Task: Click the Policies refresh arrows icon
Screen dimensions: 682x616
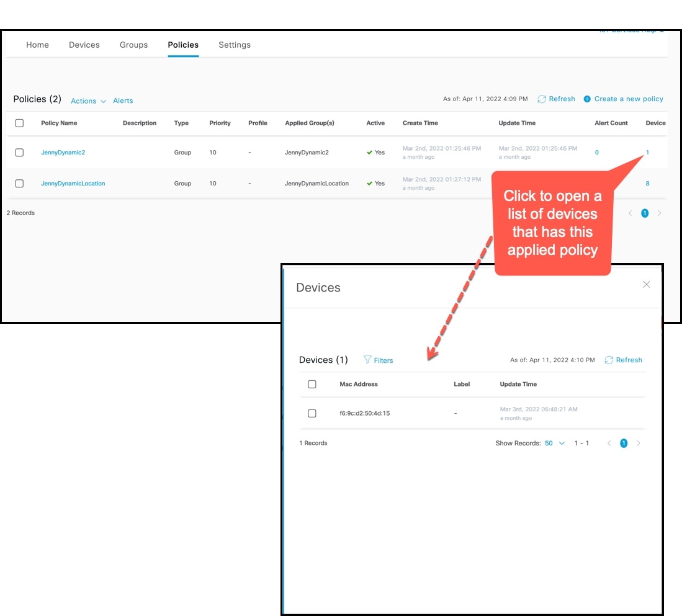Action: click(542, 99)
